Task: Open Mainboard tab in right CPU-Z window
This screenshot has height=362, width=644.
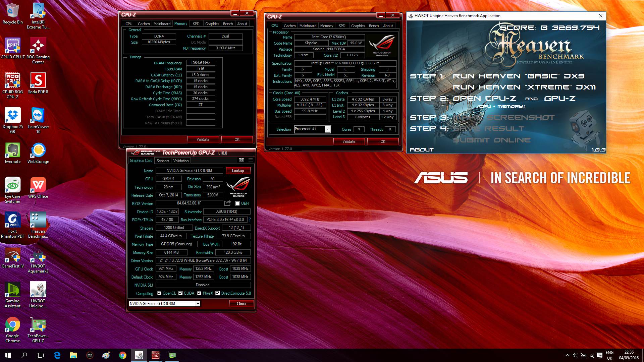Action: tap(308, 26)
